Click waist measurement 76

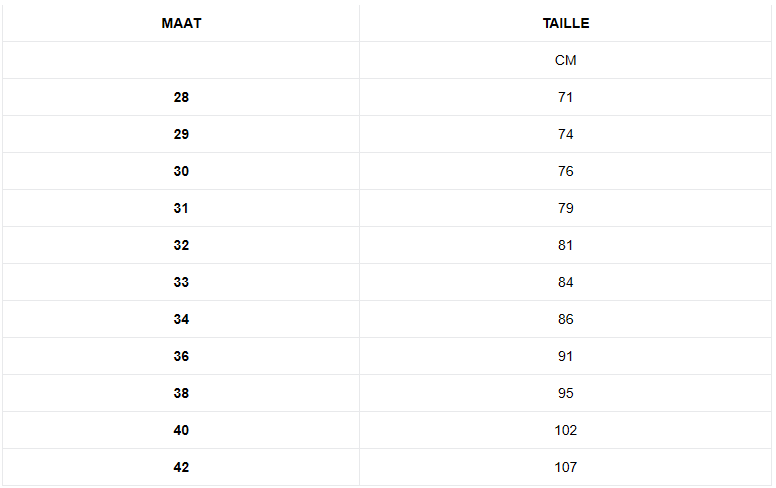point(566,171)
